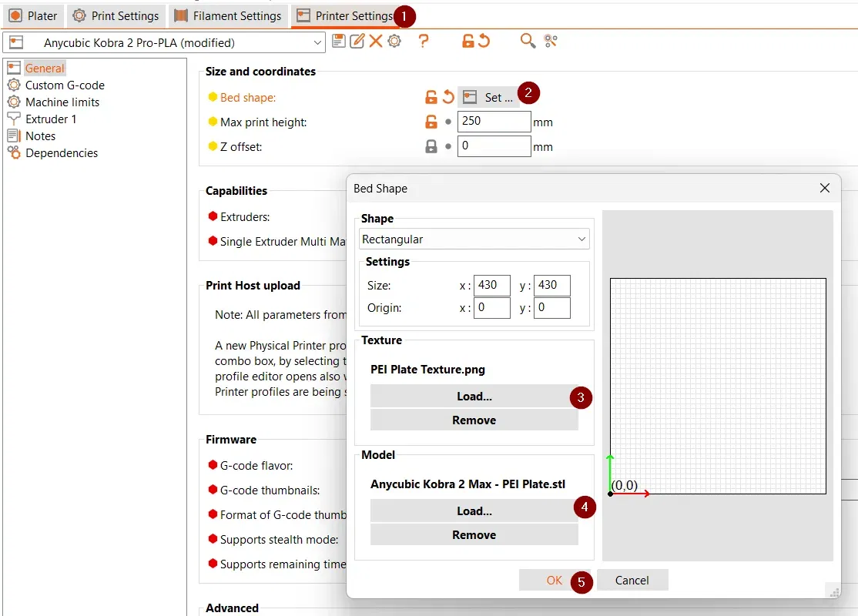Click the Bed shape unlocked padlock icon

(431, 97)
